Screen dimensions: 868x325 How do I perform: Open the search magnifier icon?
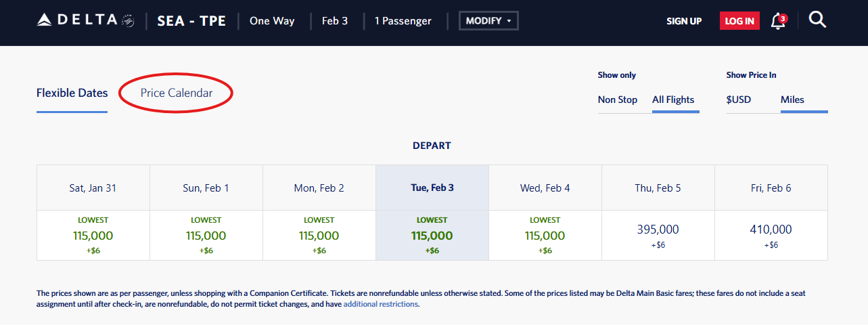click(817, 20)
